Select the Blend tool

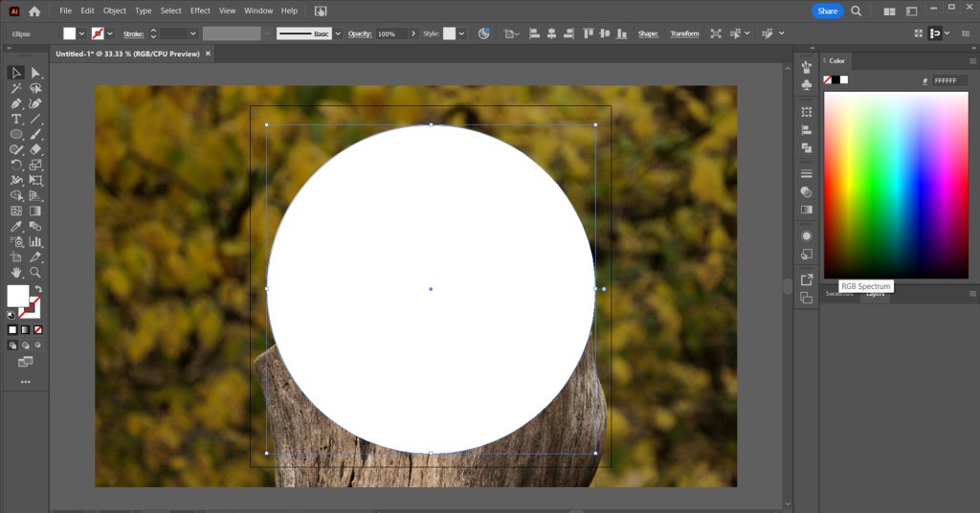(35, 226)
